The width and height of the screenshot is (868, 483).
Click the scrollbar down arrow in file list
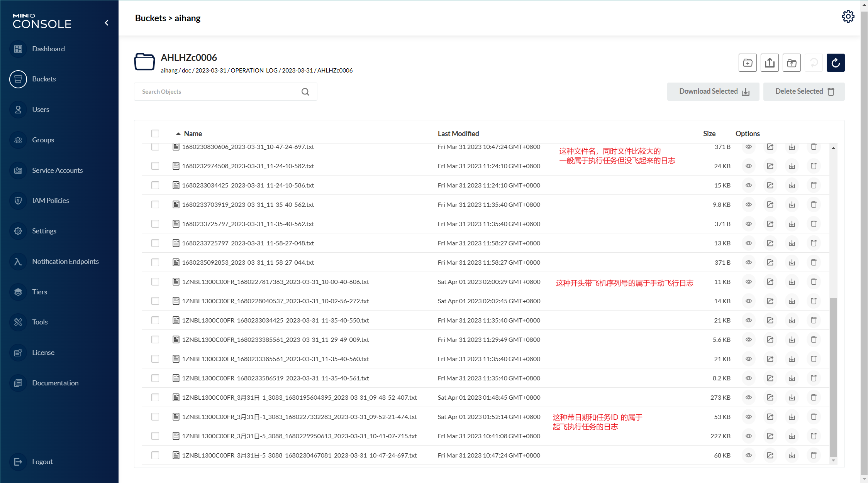[x=833, y=460]
